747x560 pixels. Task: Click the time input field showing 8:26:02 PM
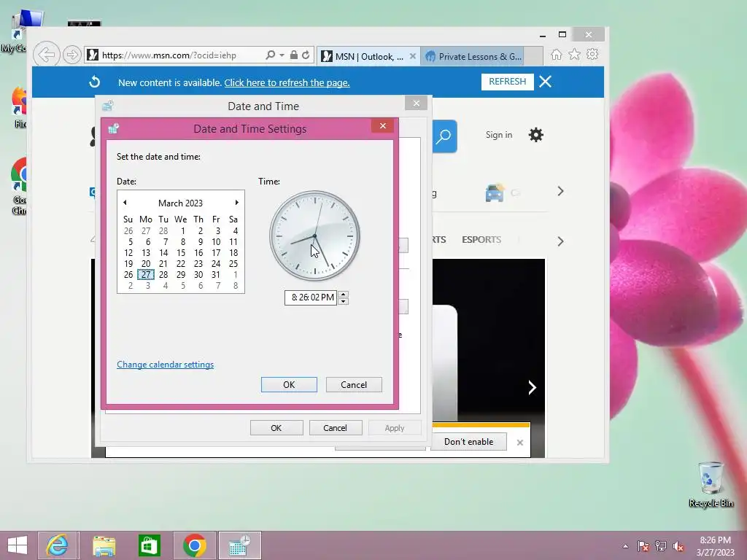(311, 297)
